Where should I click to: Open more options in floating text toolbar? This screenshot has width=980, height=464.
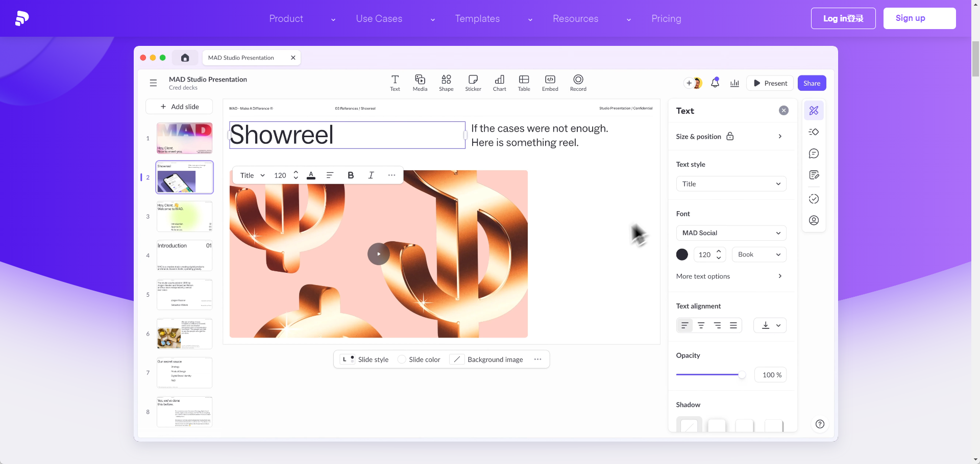click(391, 175)
